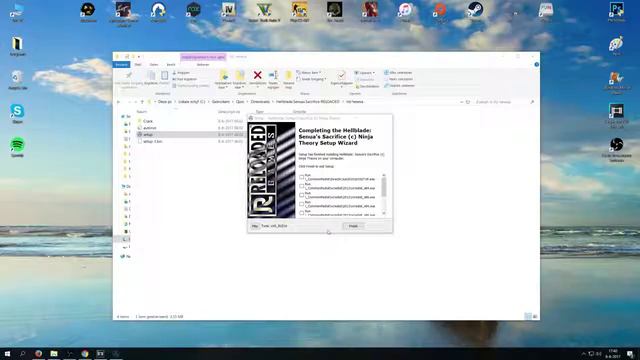Tick the second Run checkbox in the wizard list
Viewport: 640px width, 360px height.
click(302, 186)
